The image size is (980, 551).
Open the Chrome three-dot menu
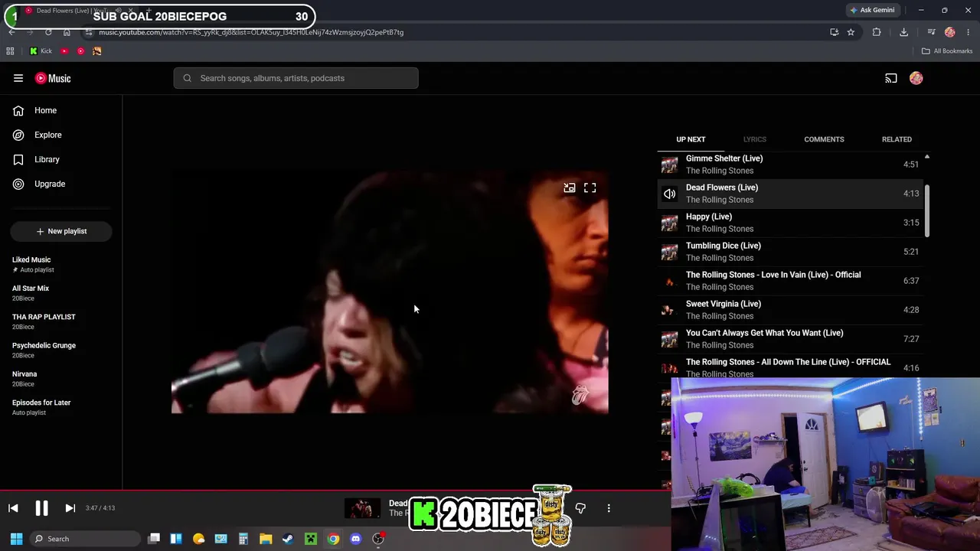click(x=969, y=32)
